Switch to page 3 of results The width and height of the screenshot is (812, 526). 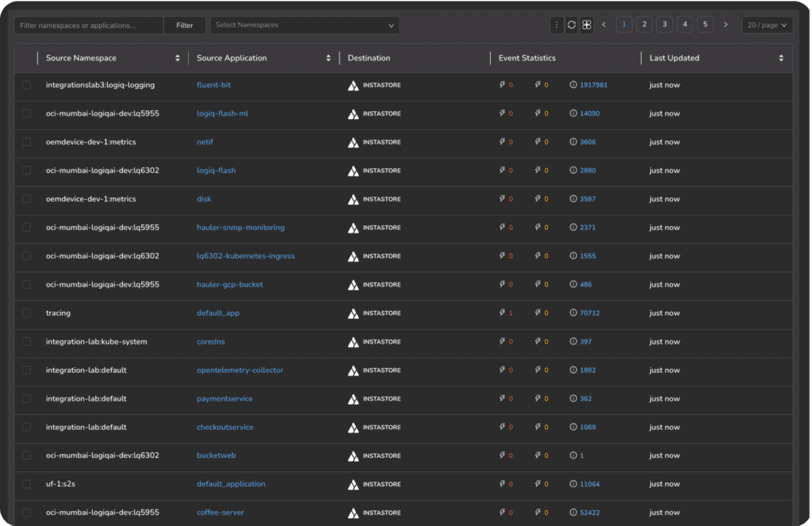coord(664,25)
